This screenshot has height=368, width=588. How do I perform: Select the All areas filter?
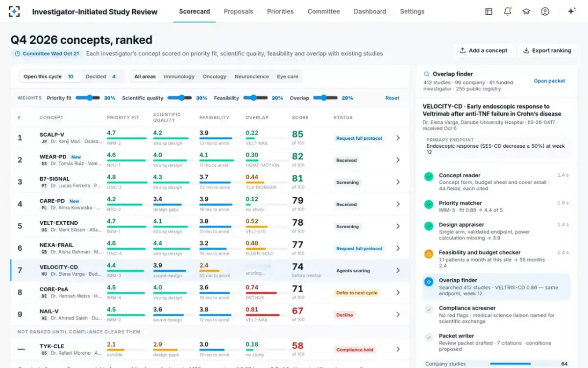pyautogui.click(x=145, y=77)
